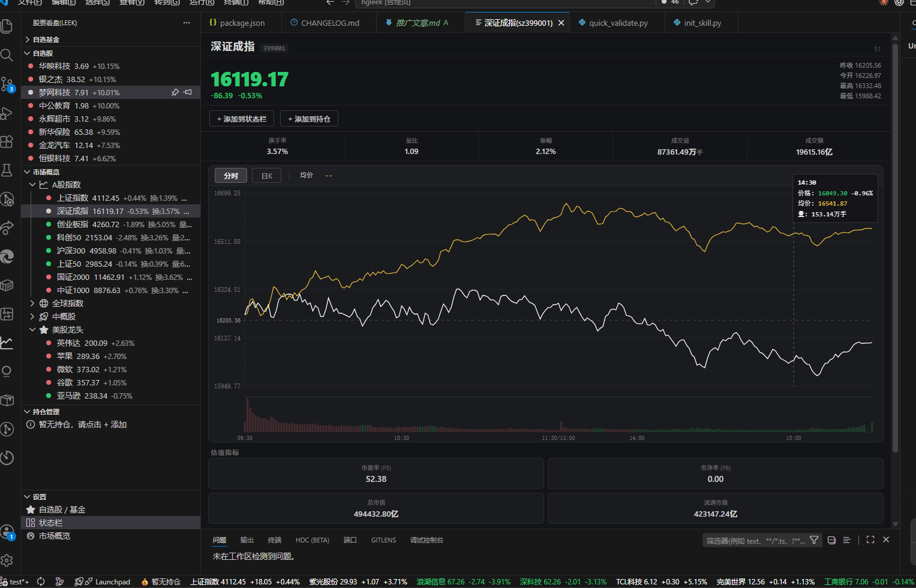Viewport: 916px width, 588px height.
Task: Click the pin-to-top icon on 梦网科技 row
Action: [x=188, y=92]
